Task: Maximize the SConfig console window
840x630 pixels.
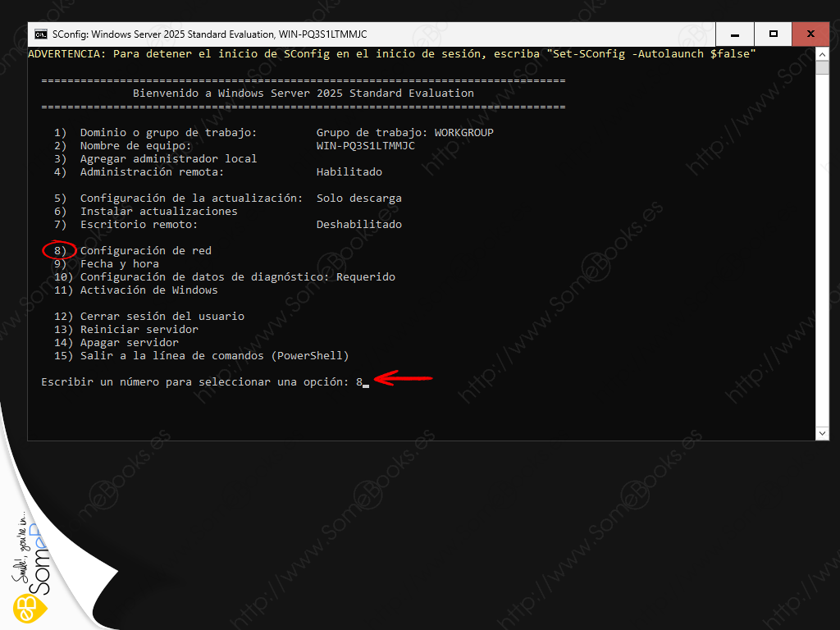Action: [773, 34]
